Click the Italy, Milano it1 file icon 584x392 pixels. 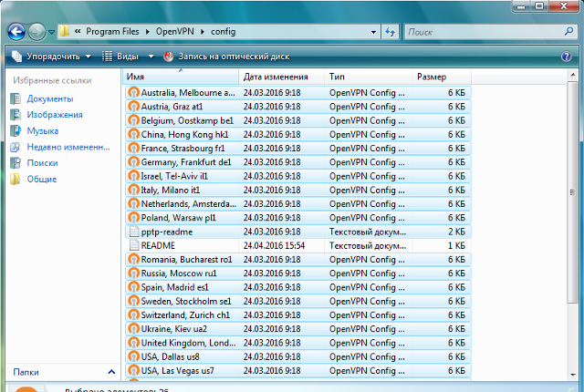(x=133, y=190)
